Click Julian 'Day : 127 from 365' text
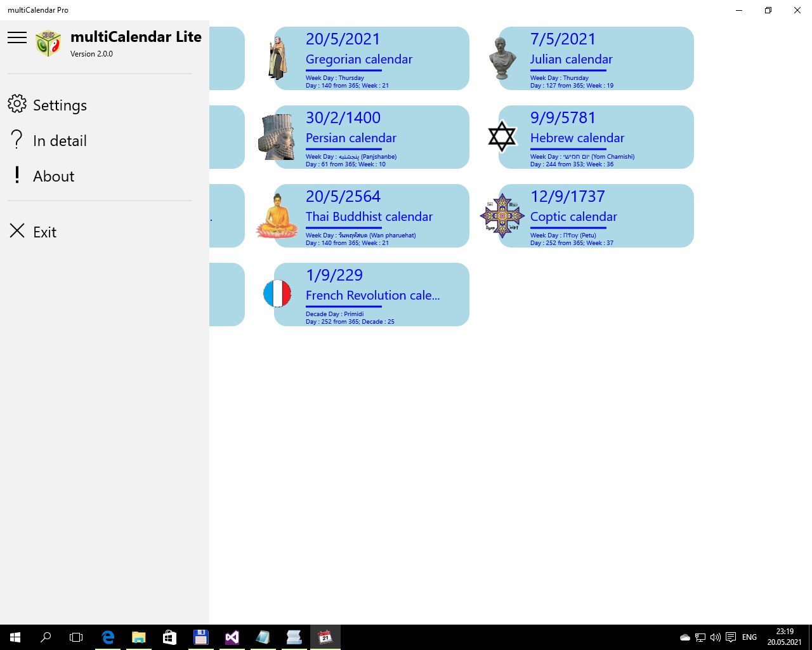This screenshot has width=812, height=650. [x=557, y=86]
